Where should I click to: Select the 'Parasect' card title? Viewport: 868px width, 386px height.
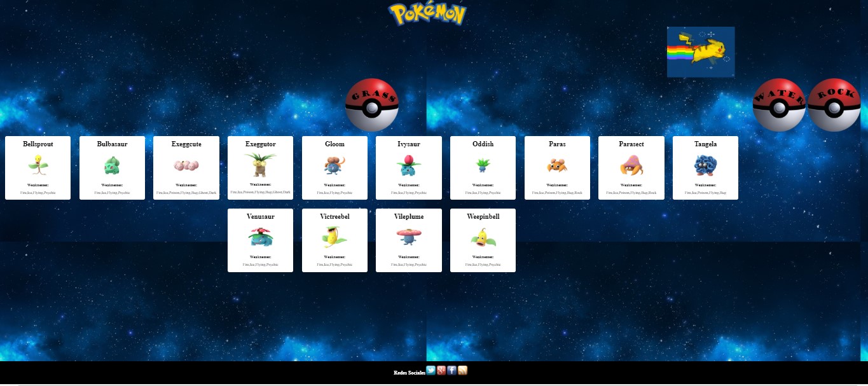631,144
